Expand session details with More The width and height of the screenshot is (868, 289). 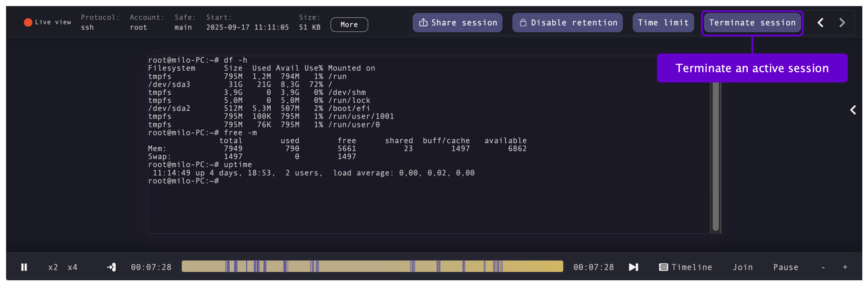pos(349,25)
